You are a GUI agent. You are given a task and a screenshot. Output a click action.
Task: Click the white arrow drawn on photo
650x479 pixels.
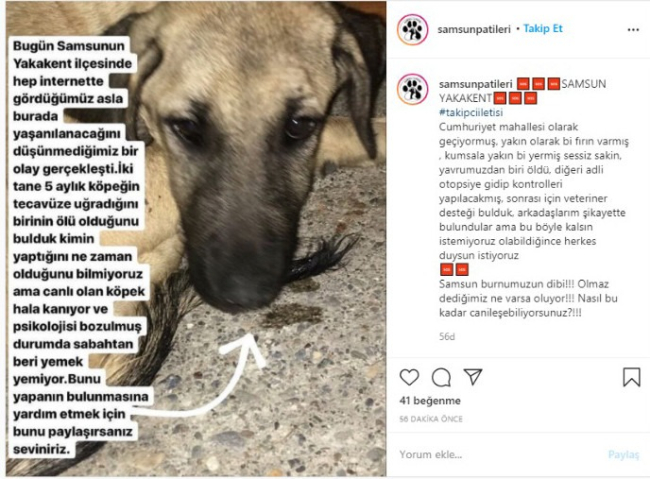point(207,375)
